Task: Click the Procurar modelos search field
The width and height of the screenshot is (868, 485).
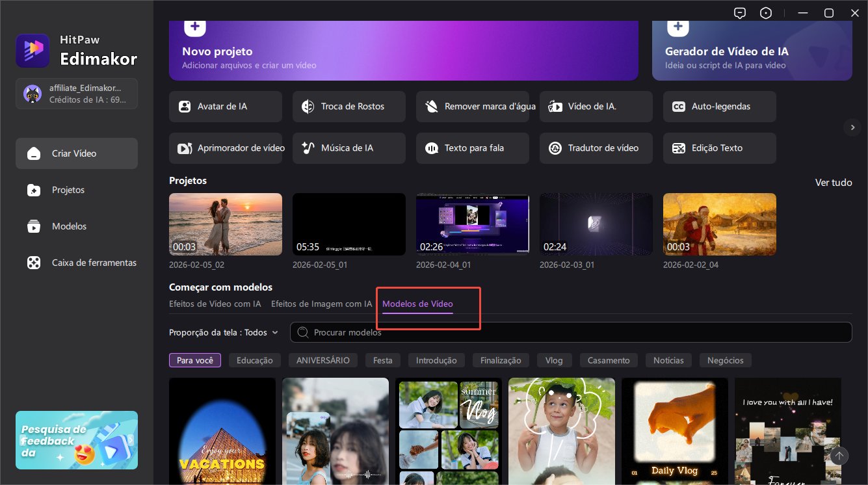Action: pyautogui.click(x=572, y=332)
